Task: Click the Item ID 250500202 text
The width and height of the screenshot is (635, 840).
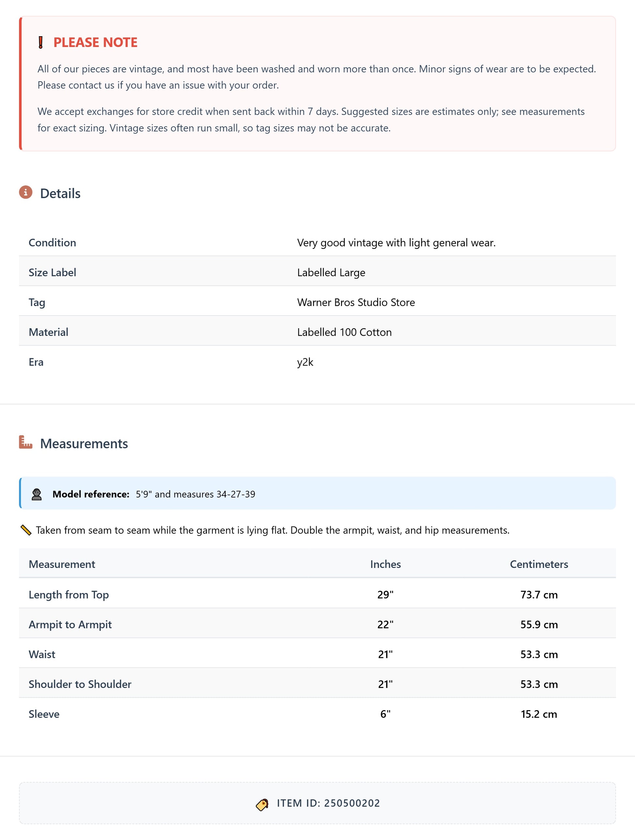Action: click(328, 803)
